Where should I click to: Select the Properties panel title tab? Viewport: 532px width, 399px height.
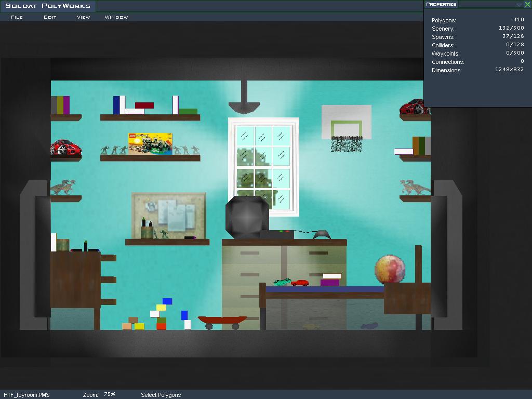[441, 4]
